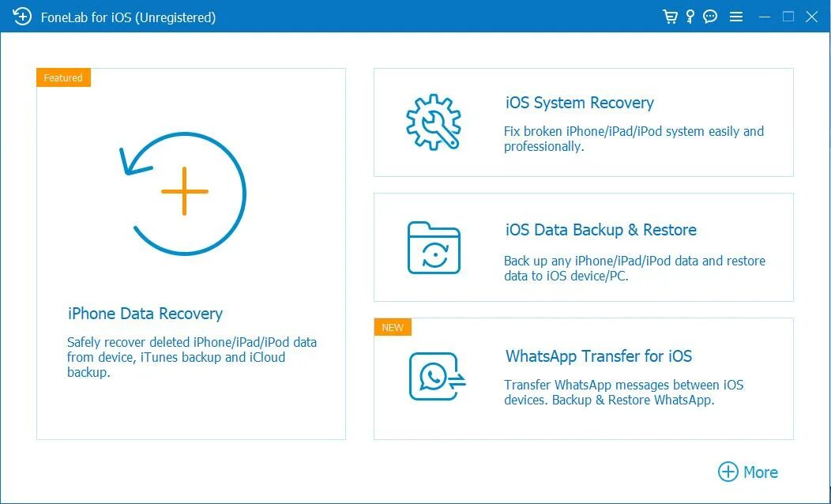Click the 'FoneLab for iOS (Unregistered)' title text
Screen dimensions: 831x504
(x=128, y=17)
